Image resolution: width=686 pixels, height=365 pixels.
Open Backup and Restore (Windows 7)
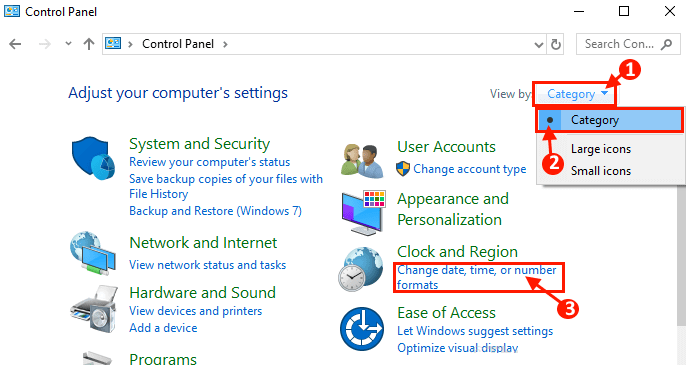click(215, 211)
